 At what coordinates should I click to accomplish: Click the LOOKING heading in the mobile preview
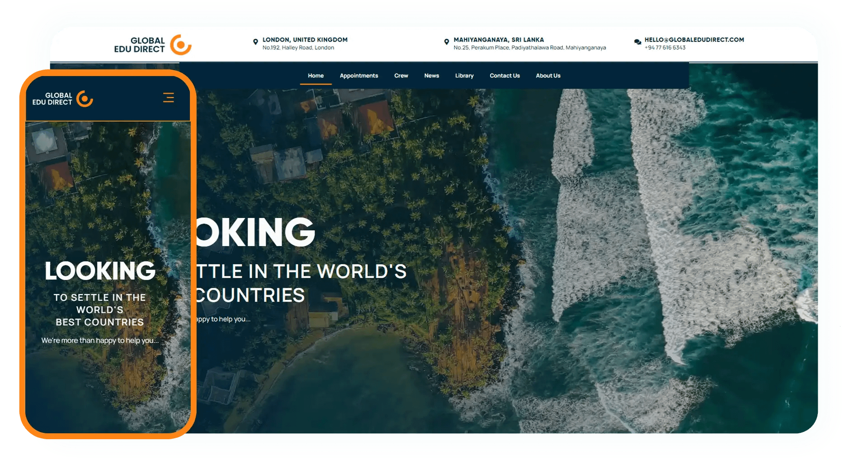click(x=100, y=271)
